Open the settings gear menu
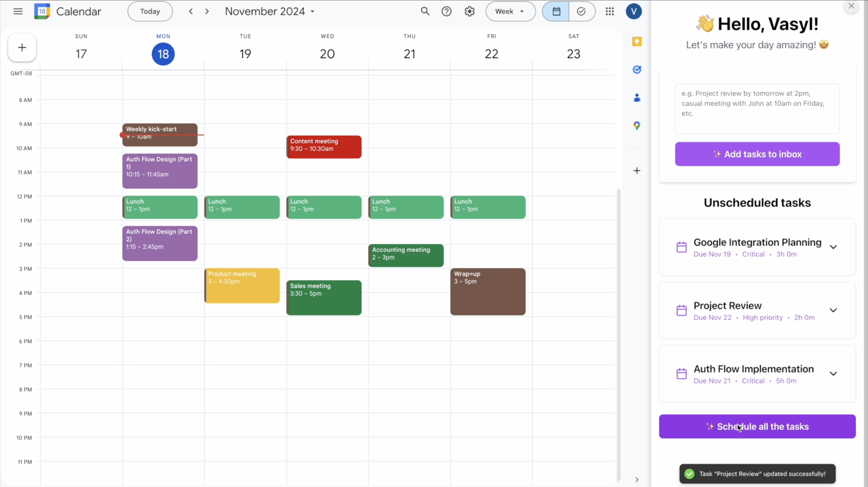Viewport: 868px width, 487px height. (469, 12)
